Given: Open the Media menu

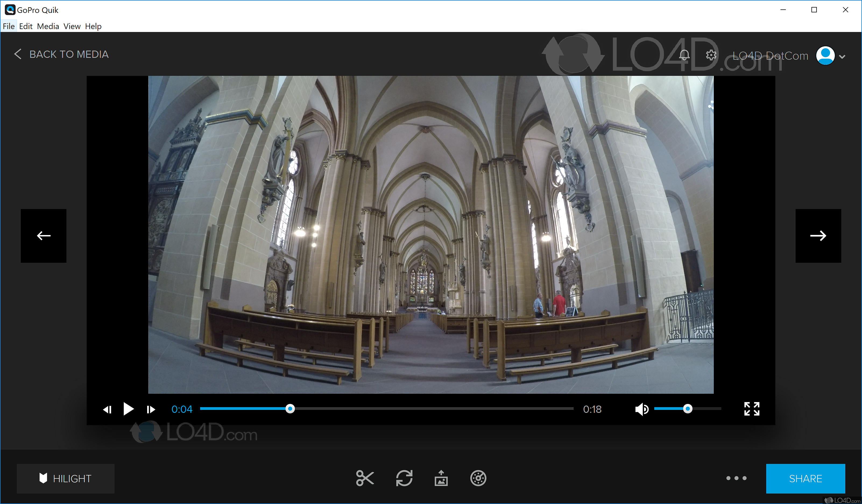Looking at the screenshot, I should point(48,26).
